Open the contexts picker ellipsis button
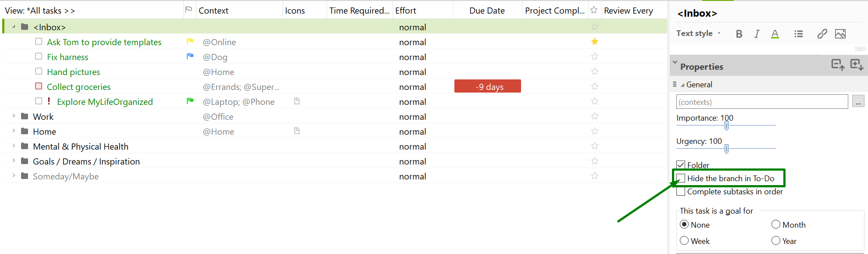This screenshot has height=254, width=868. [x=858, y=102]
